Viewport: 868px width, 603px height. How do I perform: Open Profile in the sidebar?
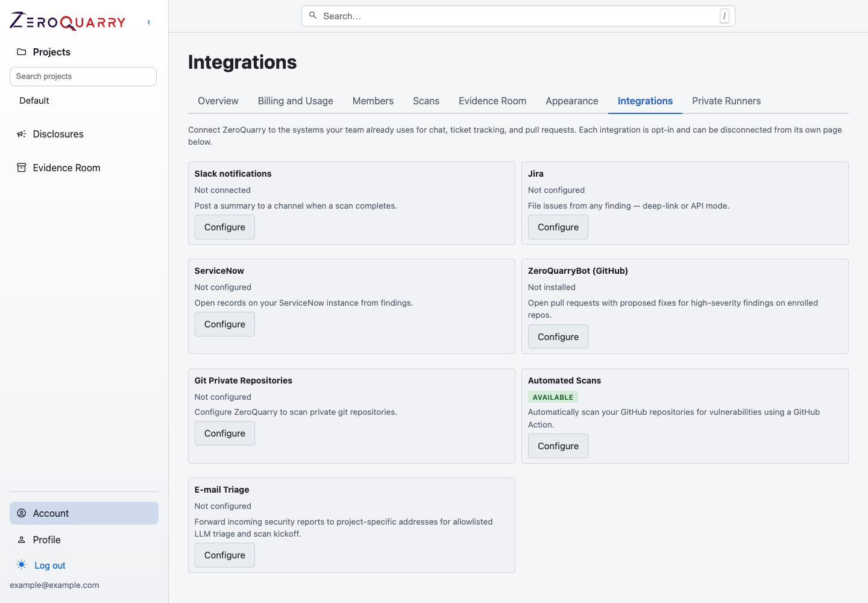pyautogui.click(x=47, y=540)
